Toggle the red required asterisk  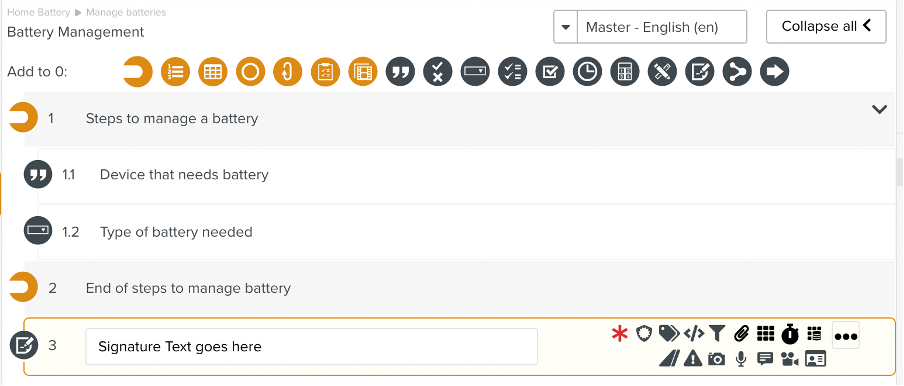pyautogui.click(x=619, y=334)
